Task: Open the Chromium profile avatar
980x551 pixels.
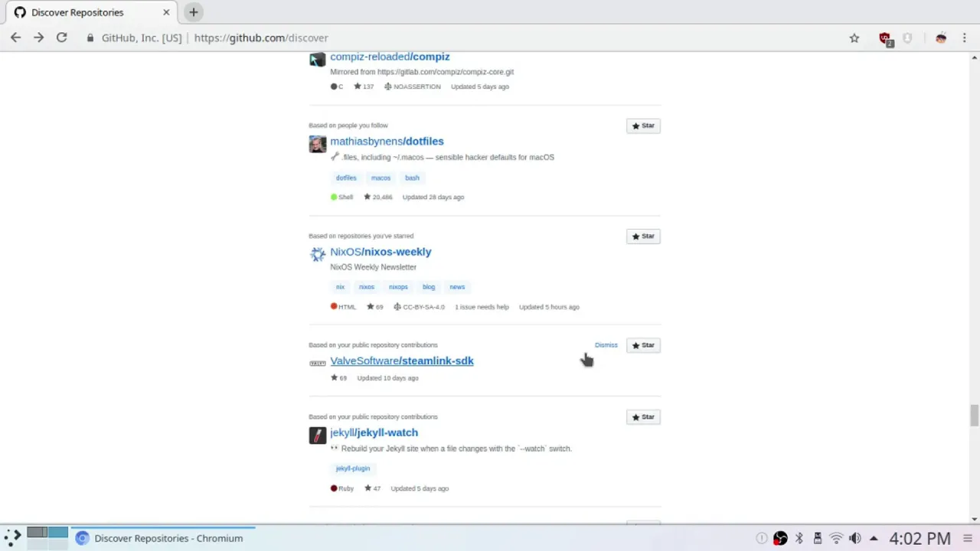Action: 941,37
